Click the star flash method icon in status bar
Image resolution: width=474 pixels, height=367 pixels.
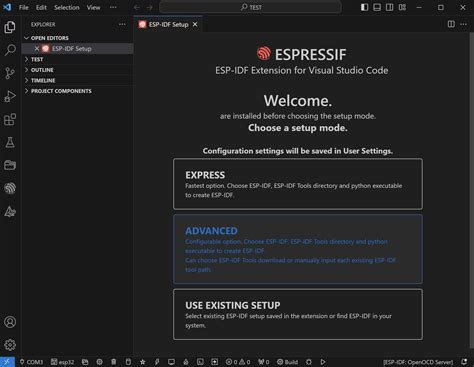[x=142, y=362]
